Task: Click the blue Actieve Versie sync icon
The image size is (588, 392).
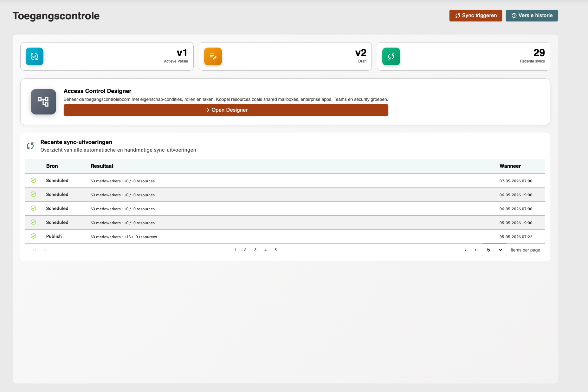Action: pyautogui.click(x=35, y=56)
